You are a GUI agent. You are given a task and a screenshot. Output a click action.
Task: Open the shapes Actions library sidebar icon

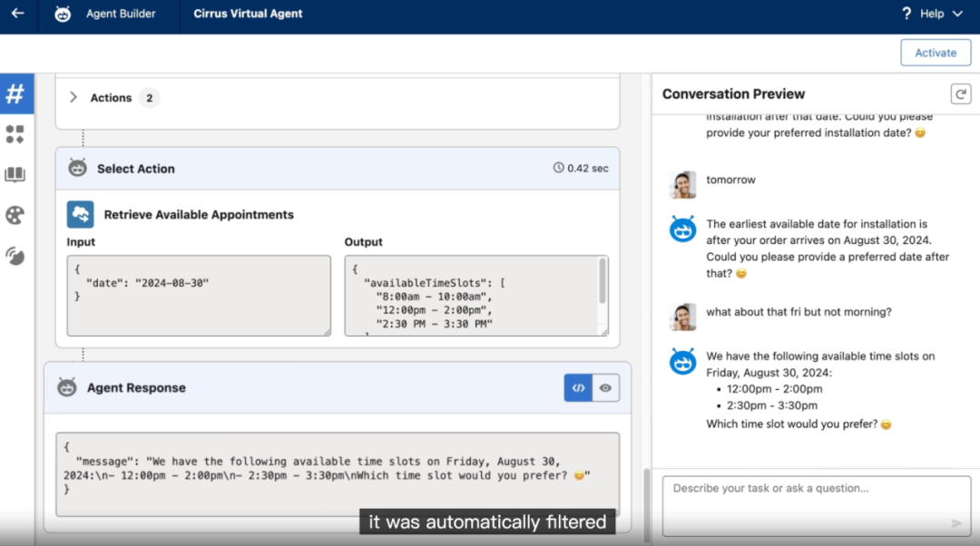tap(15, 134)
